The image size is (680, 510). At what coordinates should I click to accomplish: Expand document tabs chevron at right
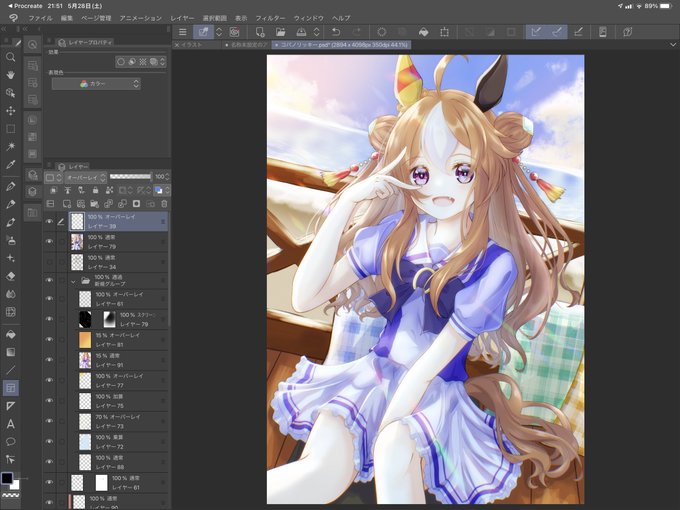coord(673,45)
